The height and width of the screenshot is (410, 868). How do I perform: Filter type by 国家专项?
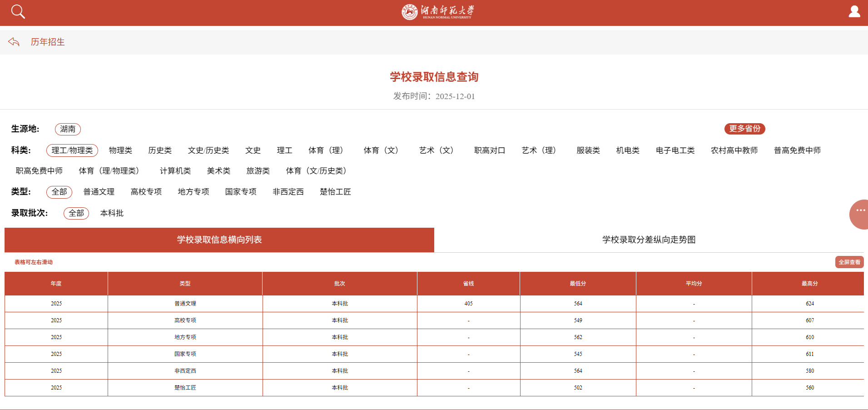(241, 192)
